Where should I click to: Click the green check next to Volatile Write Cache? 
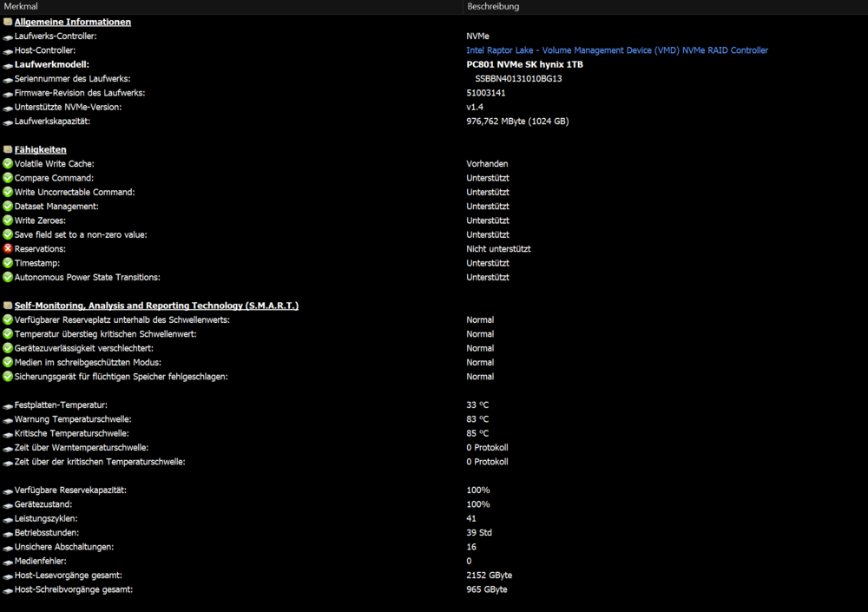8,164
